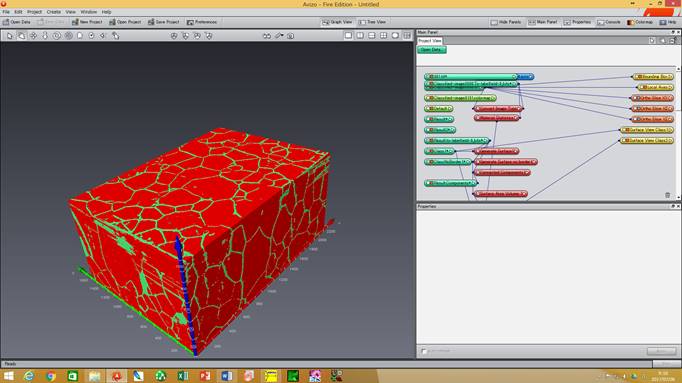Click the Hide Panels button
Image resolution: width=682 pixels, height=383 pixels.
point(506,22)
